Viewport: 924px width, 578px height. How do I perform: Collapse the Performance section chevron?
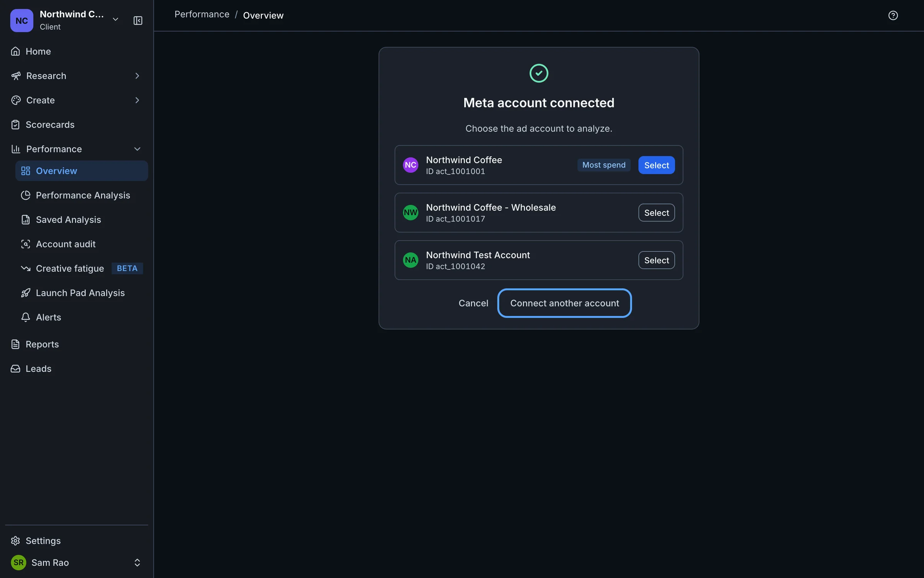tap(137, 149)
